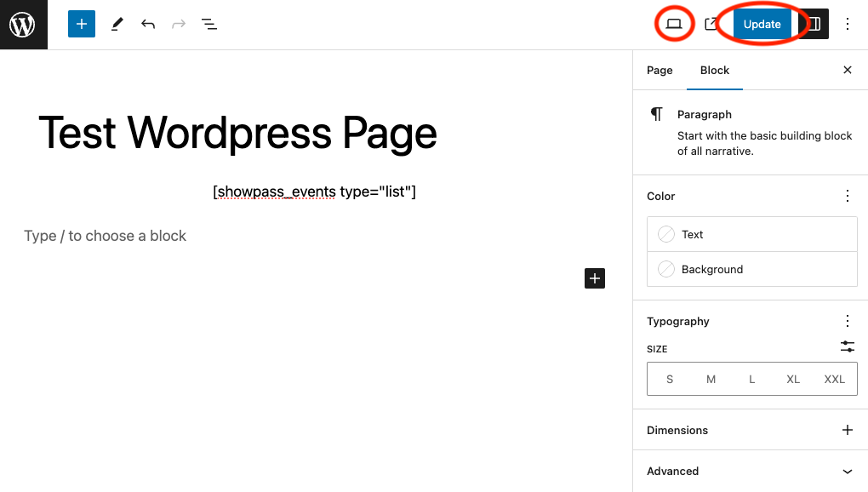The image size is (868, 492).
Task: Click the Paragraph block description text
Action: [764, 143]
